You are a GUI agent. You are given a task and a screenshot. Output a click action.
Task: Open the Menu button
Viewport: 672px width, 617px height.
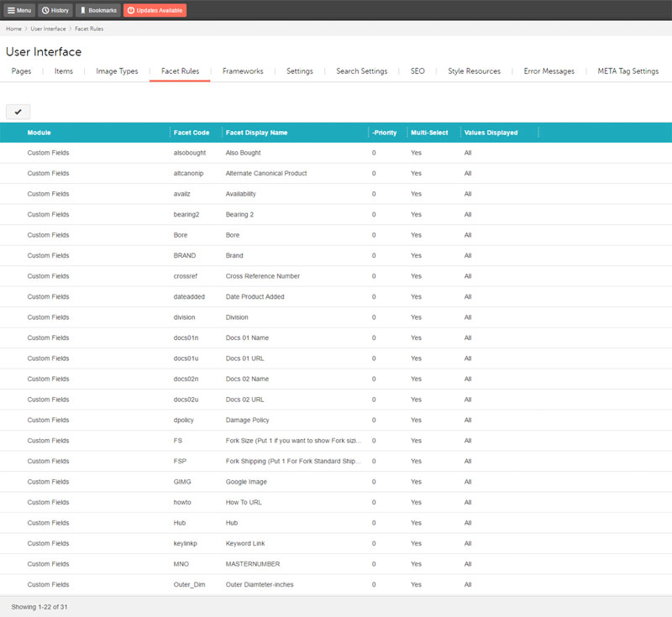pos(19,10)
